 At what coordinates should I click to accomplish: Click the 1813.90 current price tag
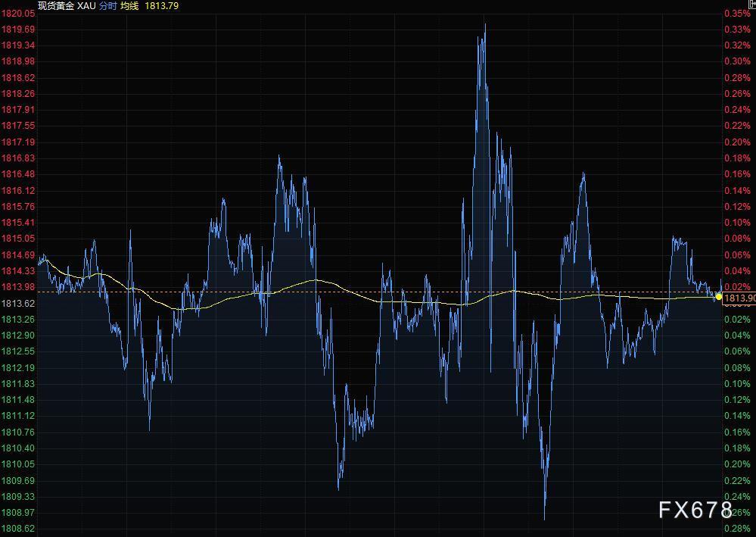(739, 298)
